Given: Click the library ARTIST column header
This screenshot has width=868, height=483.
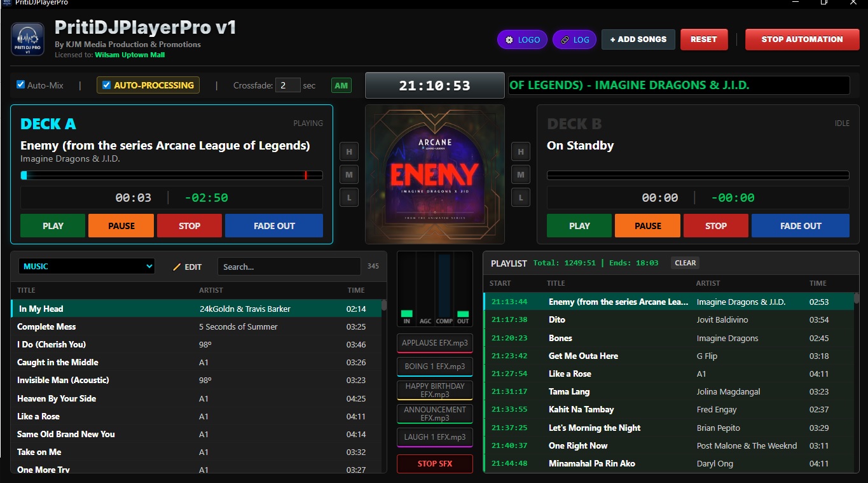Looking at the screenshot, I should click(x=211, y=290).
